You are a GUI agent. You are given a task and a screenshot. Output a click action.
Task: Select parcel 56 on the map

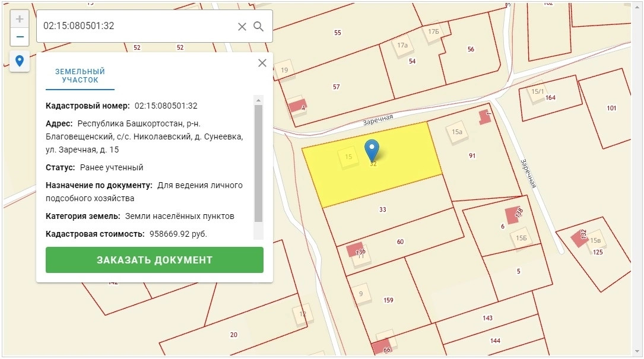click(x=471, y=49)
